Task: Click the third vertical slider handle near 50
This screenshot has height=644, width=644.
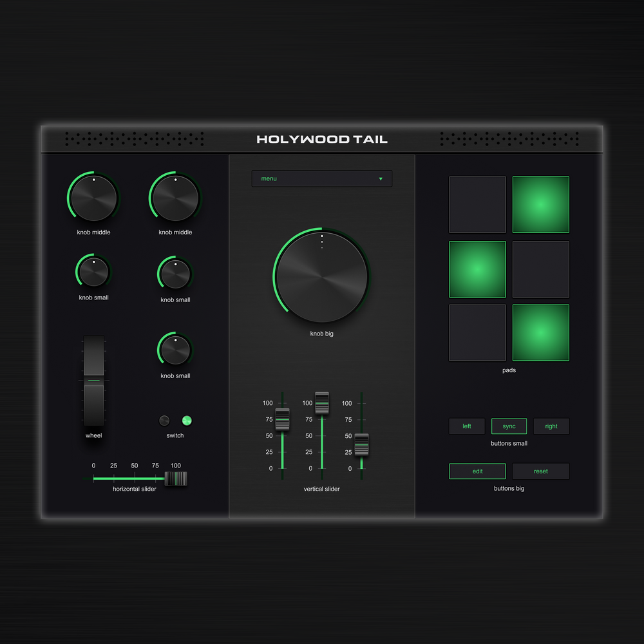Action: 361,443
